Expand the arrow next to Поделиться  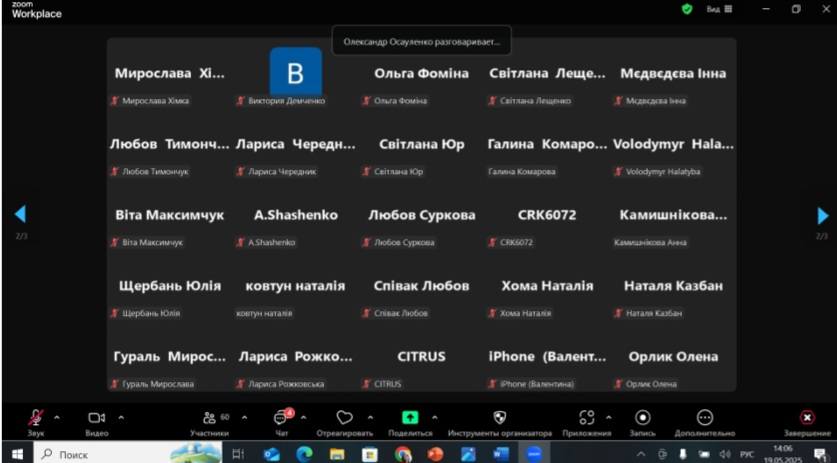(x=436, y=417)
